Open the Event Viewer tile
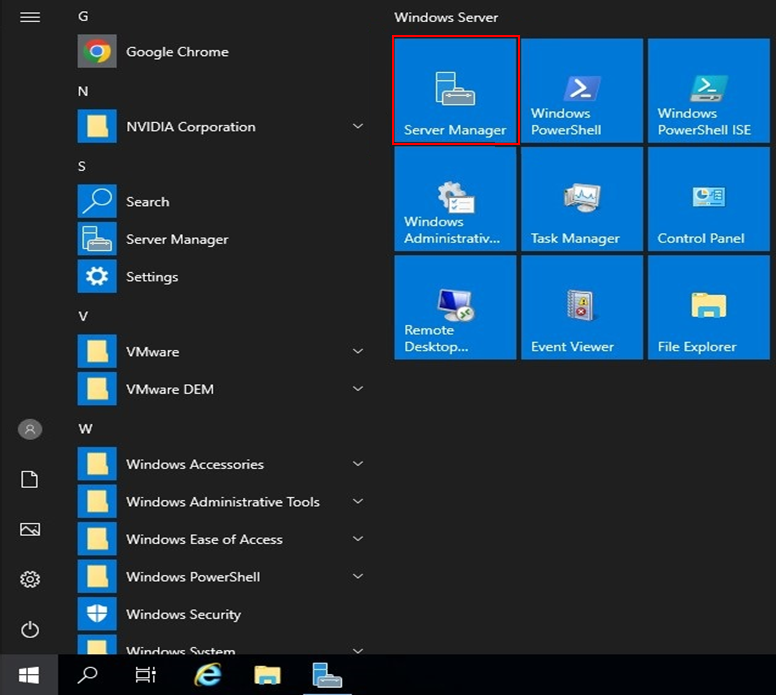The width and height of the screenshot is (776, 695). 581,307
